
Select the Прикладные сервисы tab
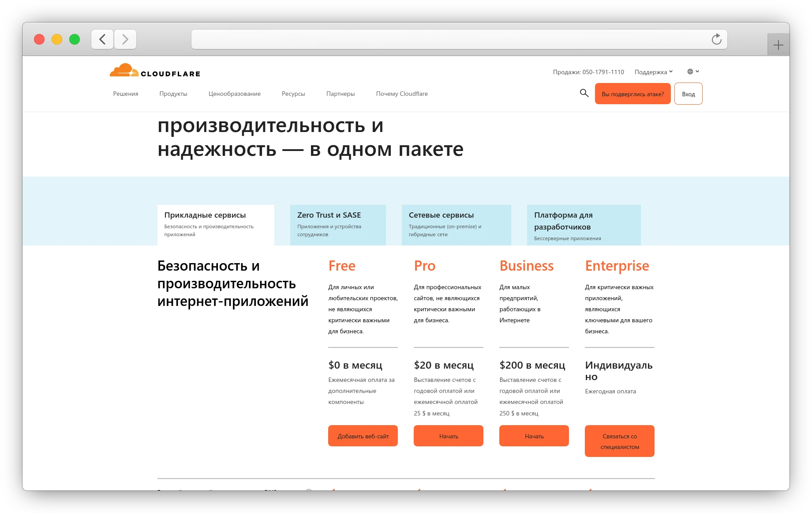(216, 225)
